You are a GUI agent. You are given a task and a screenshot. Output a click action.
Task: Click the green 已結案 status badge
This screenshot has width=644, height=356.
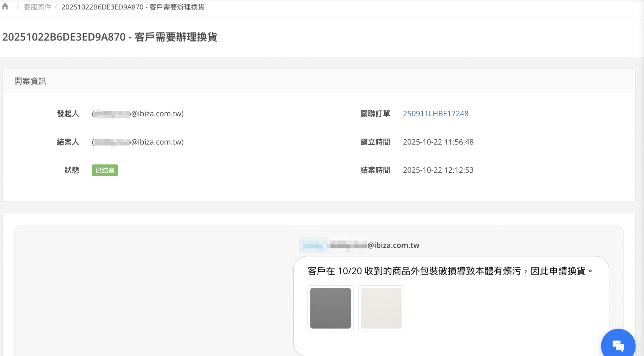[105, 170]
